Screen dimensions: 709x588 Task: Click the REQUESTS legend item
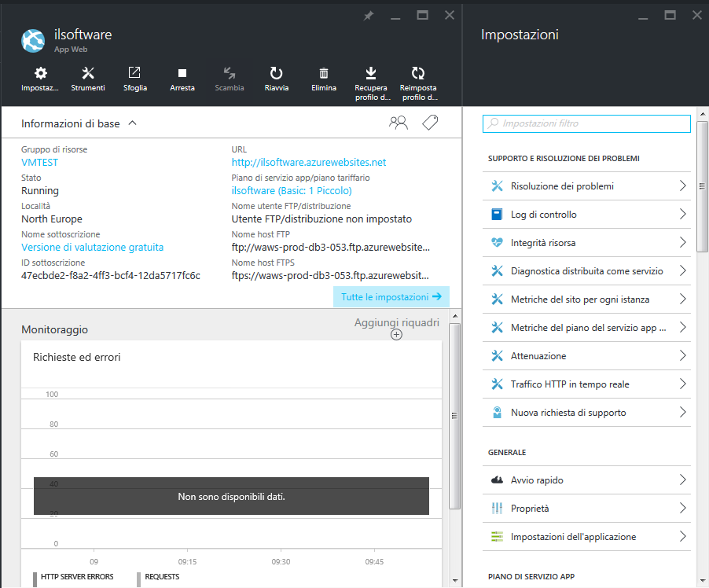158,577
